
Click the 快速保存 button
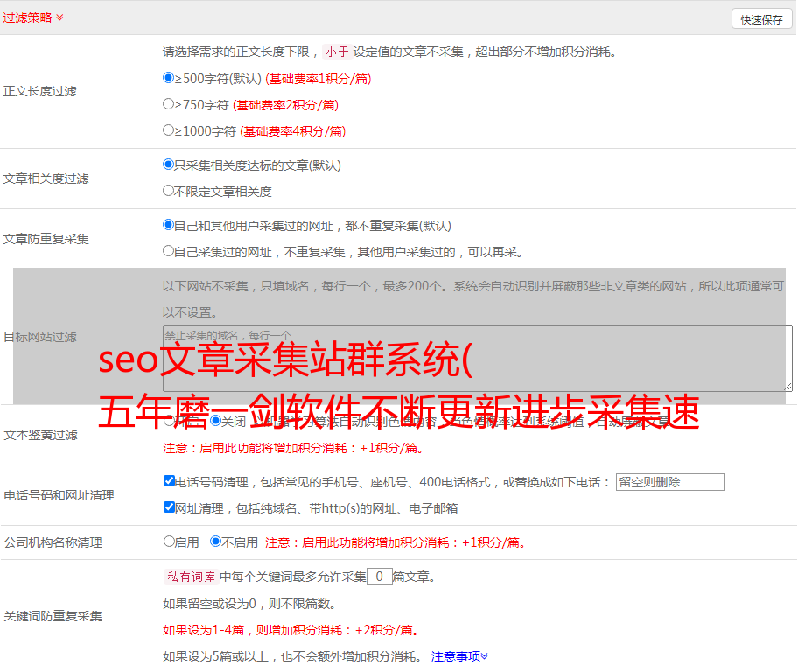[760, 19]
